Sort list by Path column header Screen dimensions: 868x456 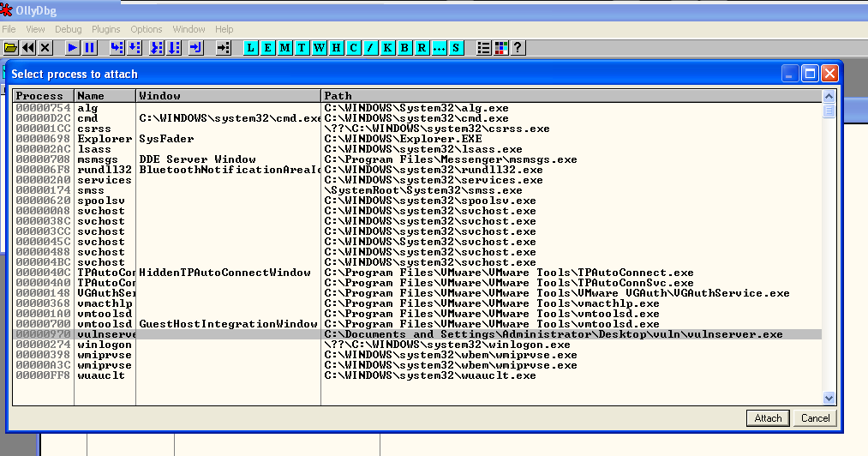(x=571, y=96)
